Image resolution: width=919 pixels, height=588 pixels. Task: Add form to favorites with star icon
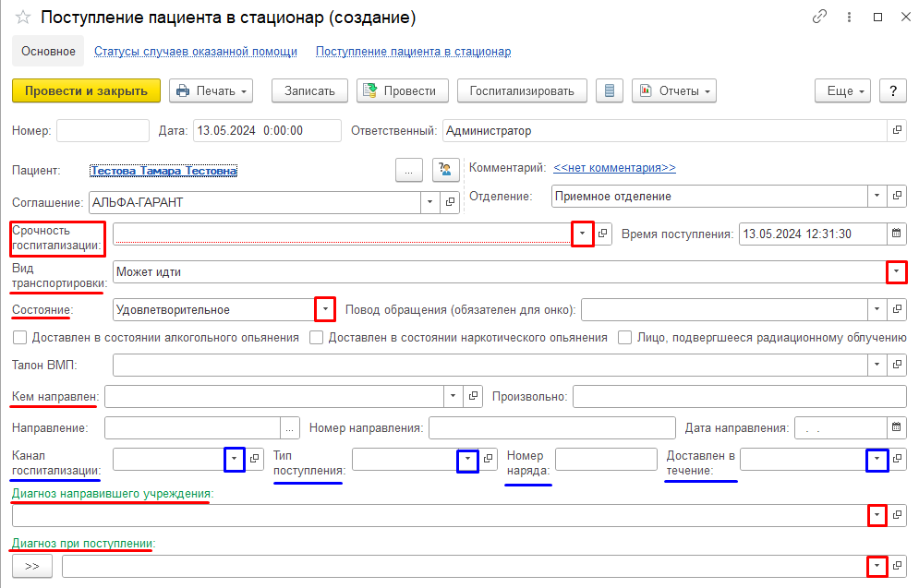point(23,18)
